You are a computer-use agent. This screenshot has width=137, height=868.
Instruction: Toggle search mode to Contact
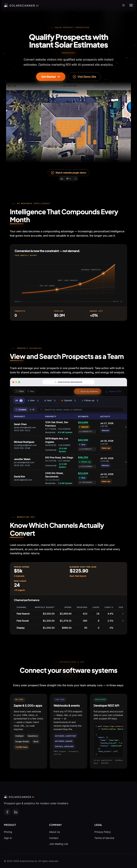(21, 409)
